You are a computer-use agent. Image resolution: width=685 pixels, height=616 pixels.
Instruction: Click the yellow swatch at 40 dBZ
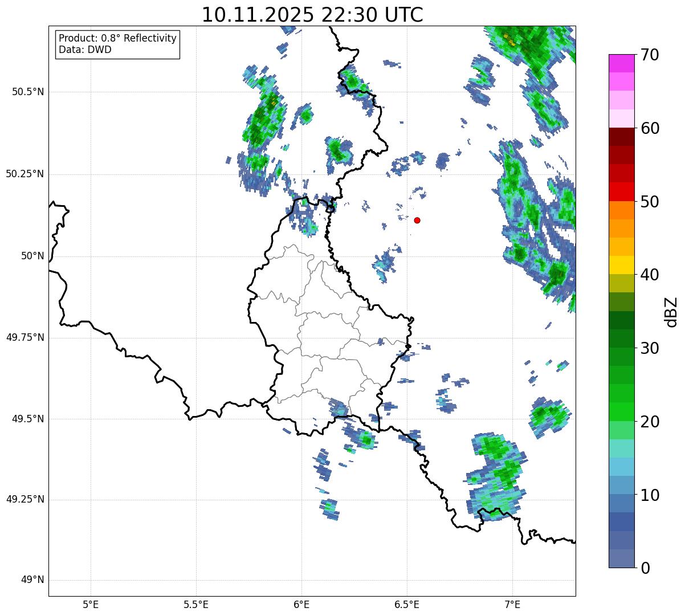pos(621,266)
